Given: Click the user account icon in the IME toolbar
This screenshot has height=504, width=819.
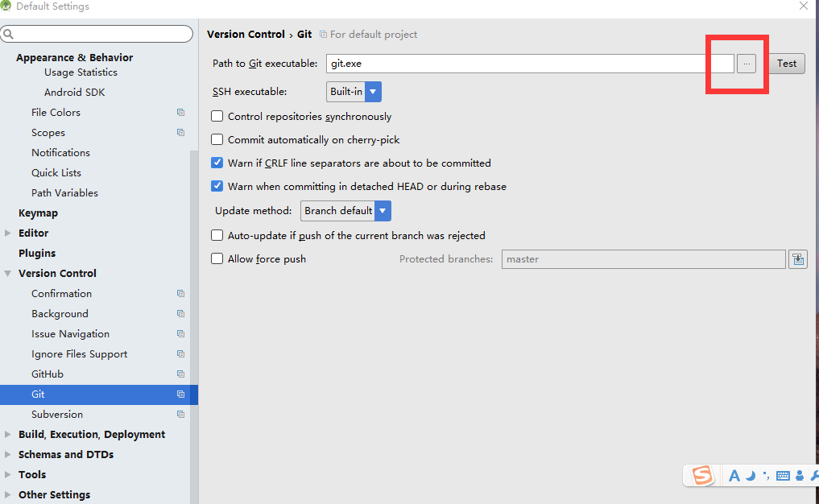Looking at the screenshot, I should pos(800,476).
